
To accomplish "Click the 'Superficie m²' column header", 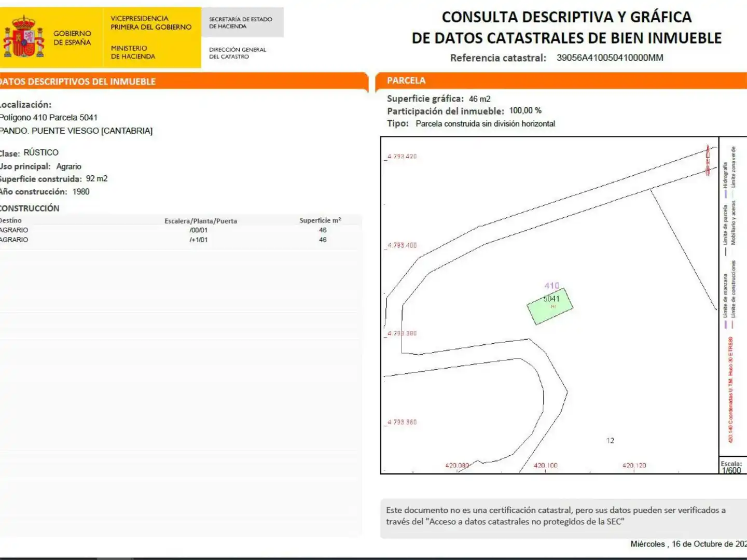I will click(320, 220).
